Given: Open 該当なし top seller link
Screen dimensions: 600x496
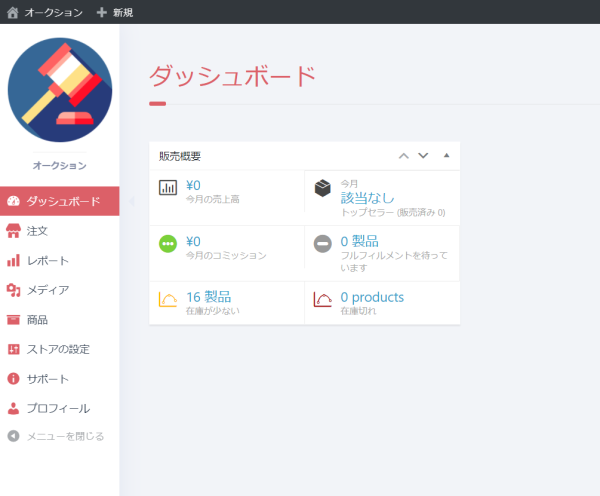Looking at the screenshot, I should 367,198.
